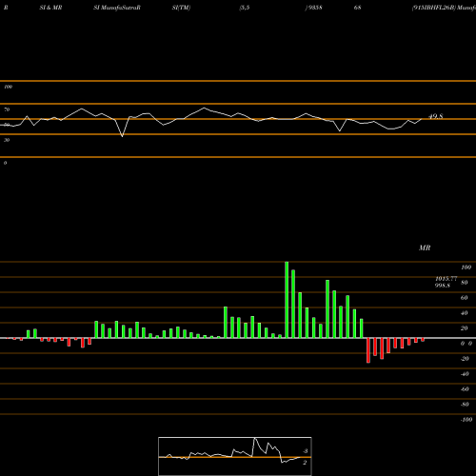Click the RSI axis label 30

click(7, 140)
